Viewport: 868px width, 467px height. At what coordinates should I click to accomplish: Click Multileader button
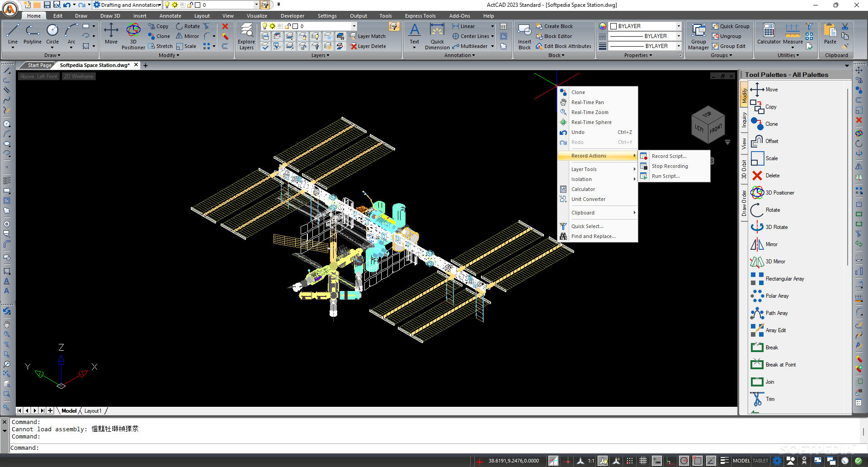[x=470, y=46]
